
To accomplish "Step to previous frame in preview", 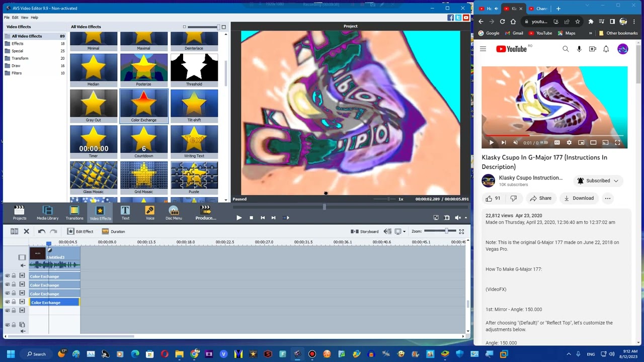I will (x=263, y=218).
